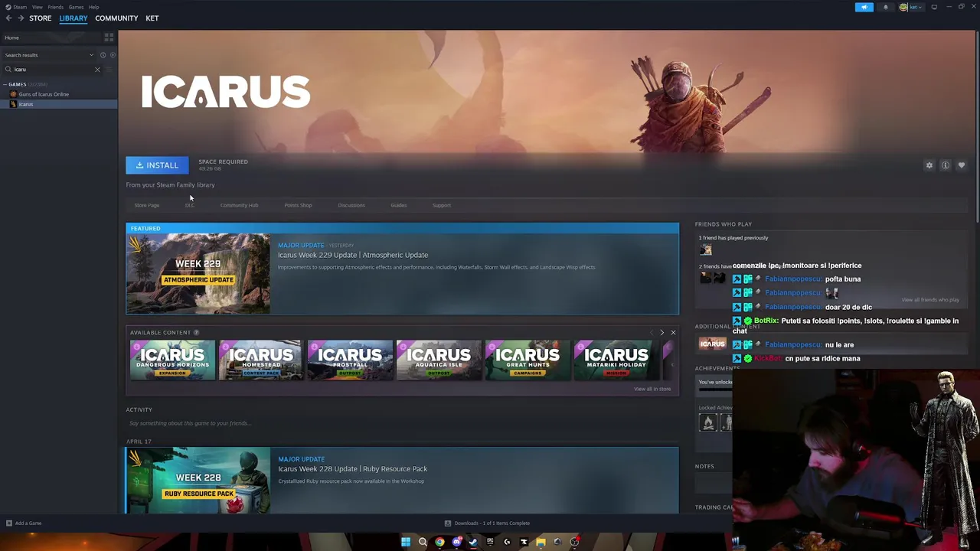The height and width of the screenshot is (551, 980).
Task: Select Icarus in the game list
Action: (26, 104)
